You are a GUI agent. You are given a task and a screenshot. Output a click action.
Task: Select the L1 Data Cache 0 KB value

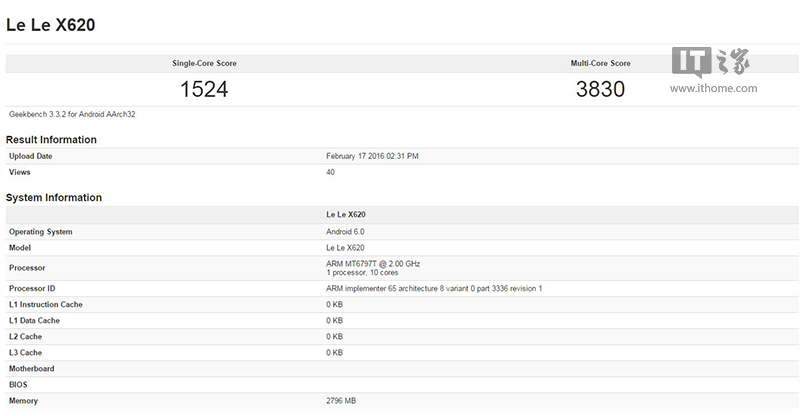point(335,321)
